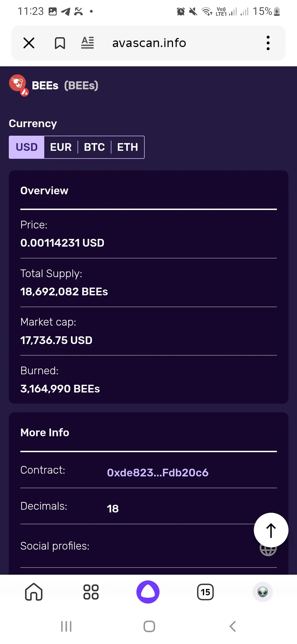Tap the BEEs token logo
The width and height of the screenshot is (297, 644).
19,85
